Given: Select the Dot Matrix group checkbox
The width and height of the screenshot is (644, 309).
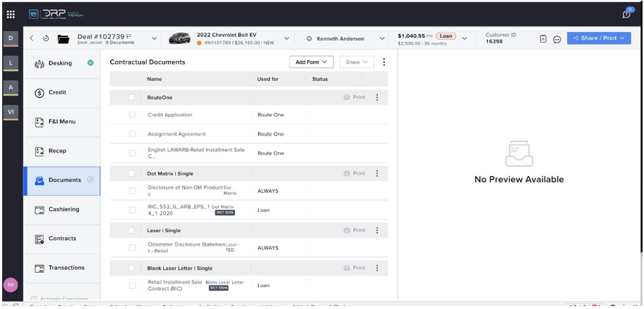Looking at the screenshot, I should click(x=131, y=173).
